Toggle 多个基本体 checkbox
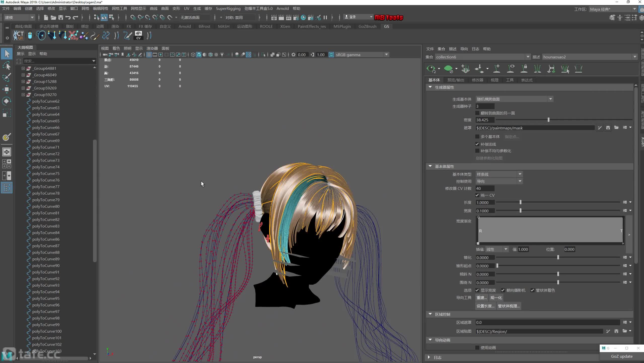644x363 pixels. 477,137
